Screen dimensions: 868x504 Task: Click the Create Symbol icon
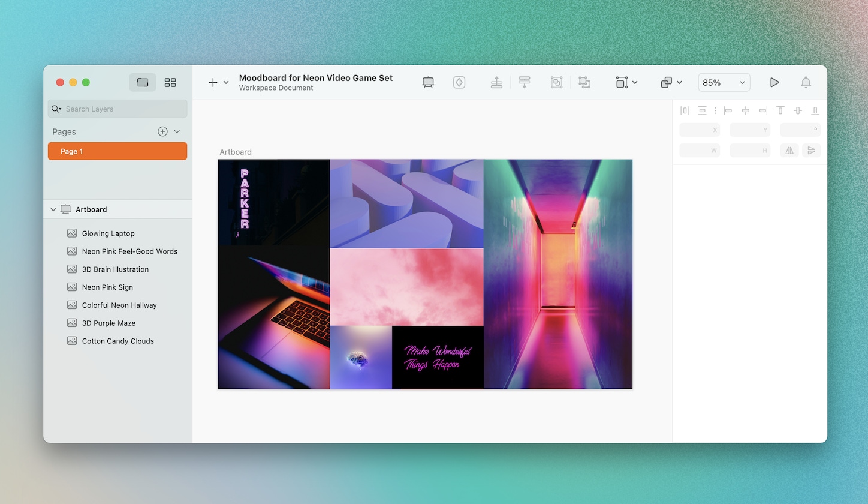(x=459, y=82)
